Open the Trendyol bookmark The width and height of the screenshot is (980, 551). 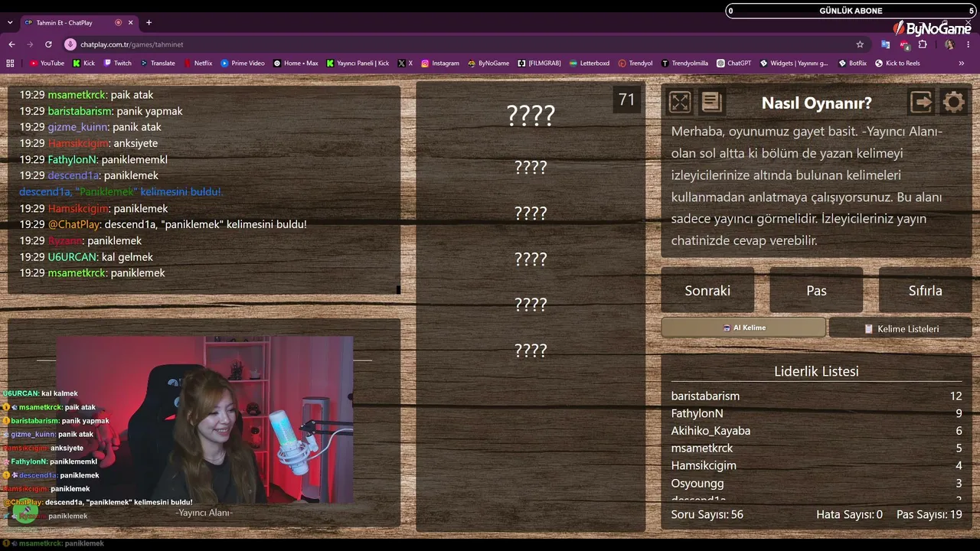tap(635, 64)
